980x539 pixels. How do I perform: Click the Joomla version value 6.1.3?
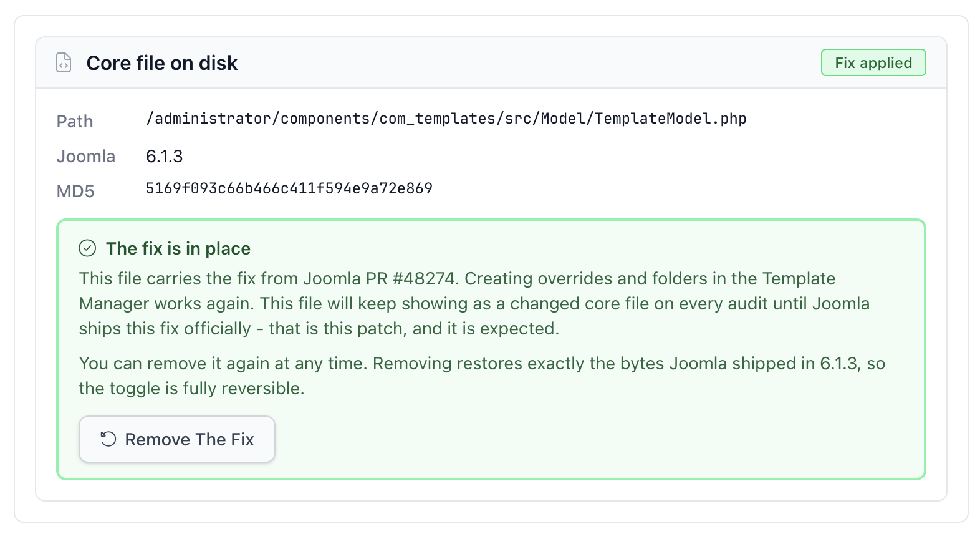pos(164,156)
